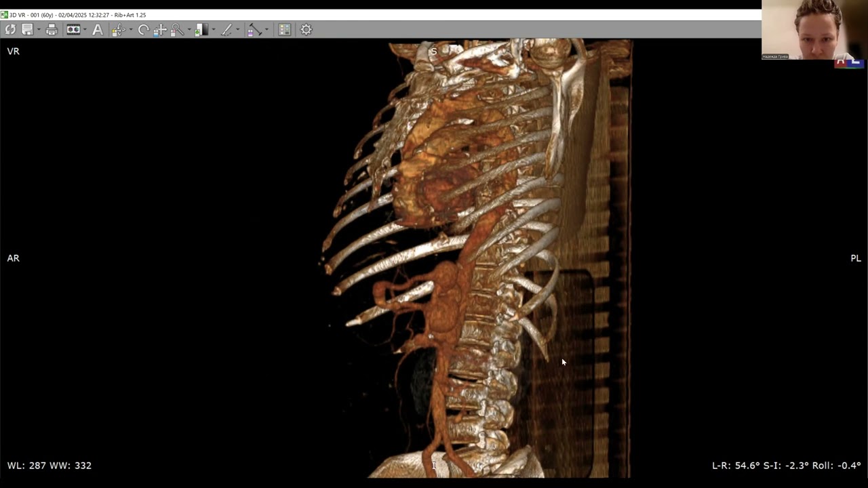Expand the scalpel tool dropdown arrow

click(237, 30)
